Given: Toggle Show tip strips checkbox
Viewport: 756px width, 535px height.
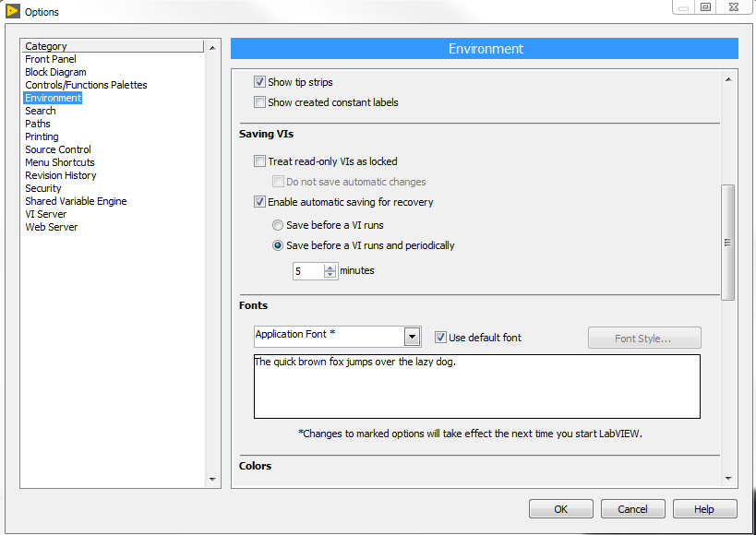Looking at the screenshot, I should click(260, 82).
